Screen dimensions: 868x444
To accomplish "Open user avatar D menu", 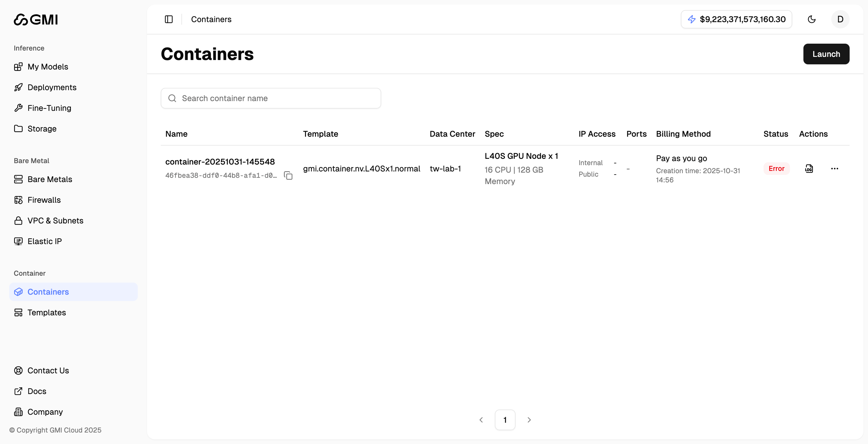I will coord(840,19).
